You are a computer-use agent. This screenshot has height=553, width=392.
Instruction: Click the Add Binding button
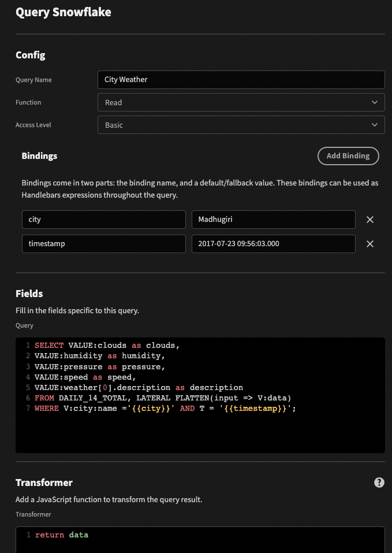click(348, 156)
